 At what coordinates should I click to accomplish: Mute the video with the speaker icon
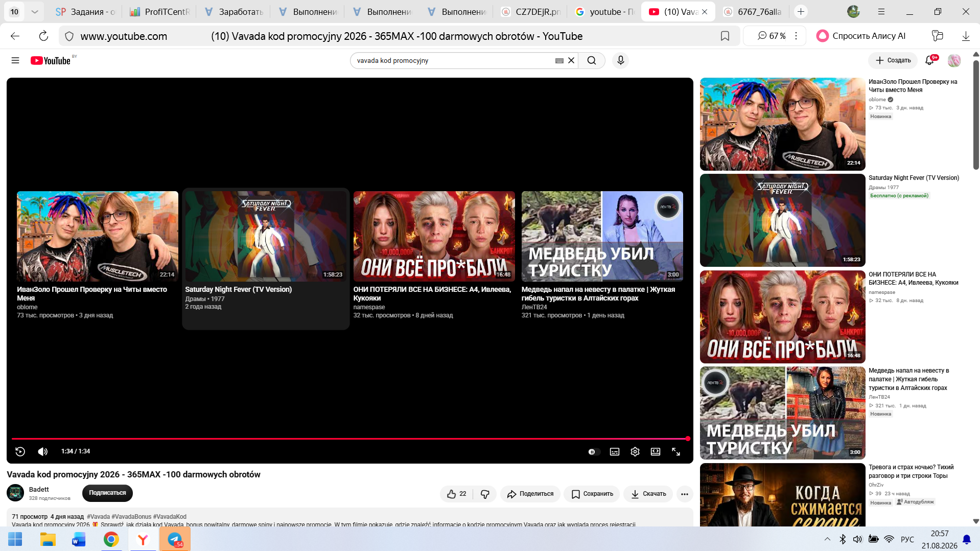pos(43,451)
